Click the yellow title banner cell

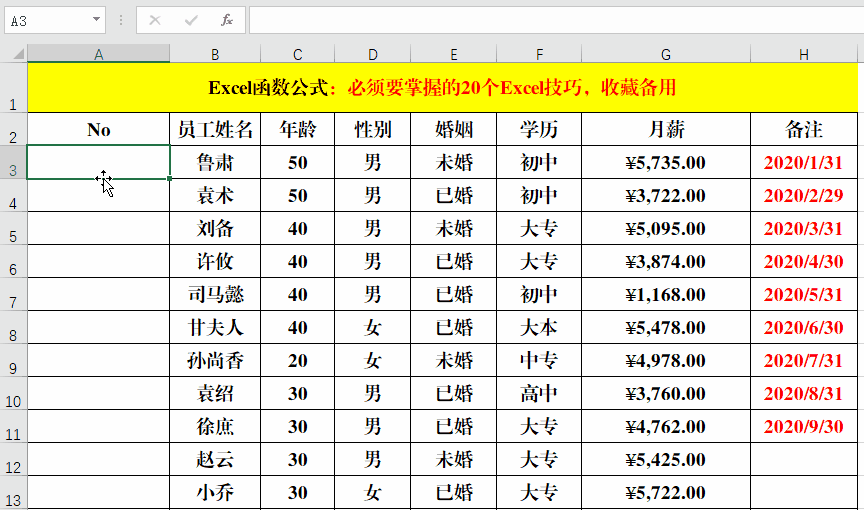pyautogui.click(x=442, y=88)
